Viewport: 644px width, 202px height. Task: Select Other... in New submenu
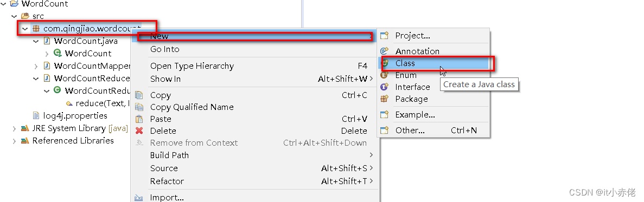433,131
